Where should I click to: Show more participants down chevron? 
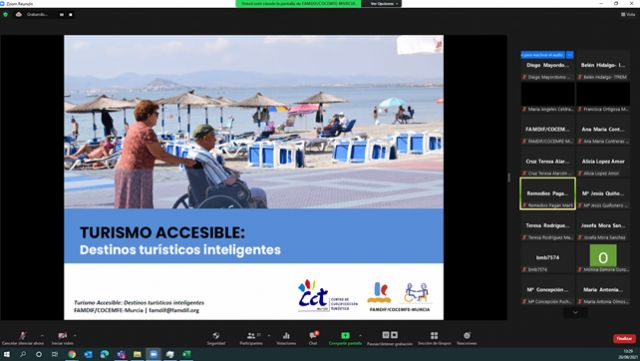(x=575, y=313)
